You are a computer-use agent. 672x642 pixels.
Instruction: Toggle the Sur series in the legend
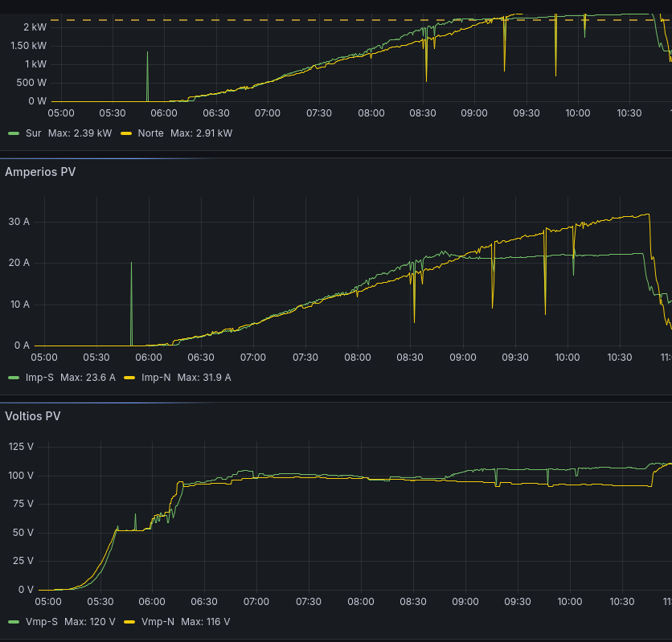pos(33,133)
